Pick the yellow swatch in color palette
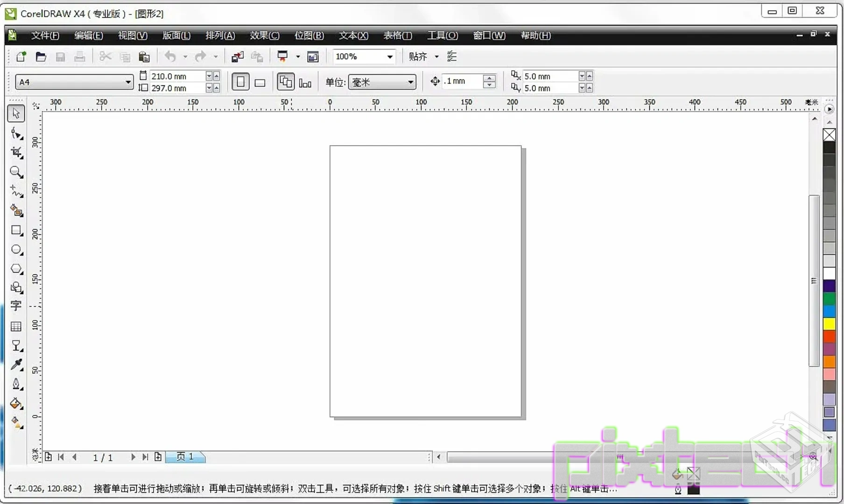Viewport: 844px width, 504px height. tap(829, 323)
